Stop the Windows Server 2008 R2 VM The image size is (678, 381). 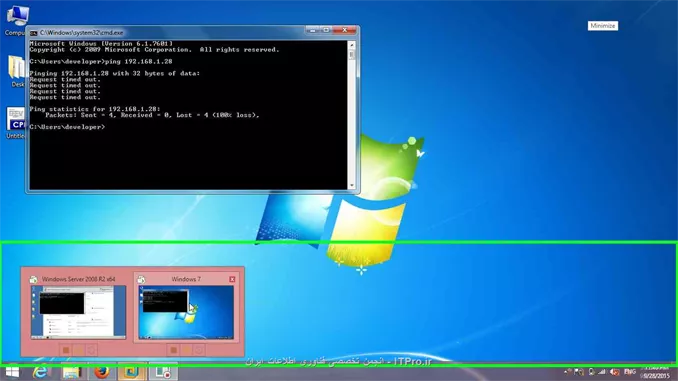(x=66, y=350)
